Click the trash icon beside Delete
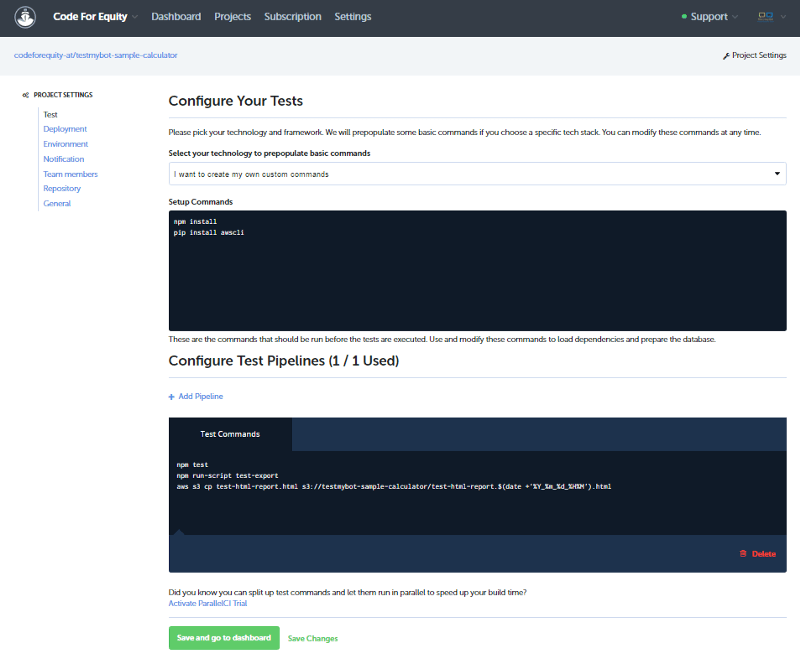The image size is (800, 658). [743, 554]
